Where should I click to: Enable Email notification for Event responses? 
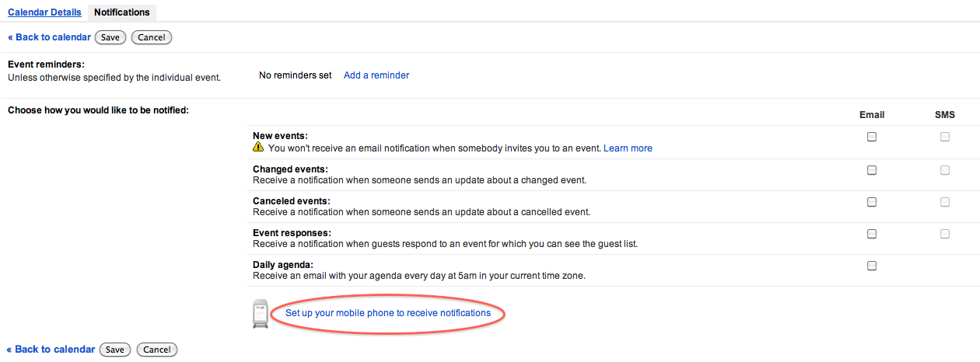(872, 234)
